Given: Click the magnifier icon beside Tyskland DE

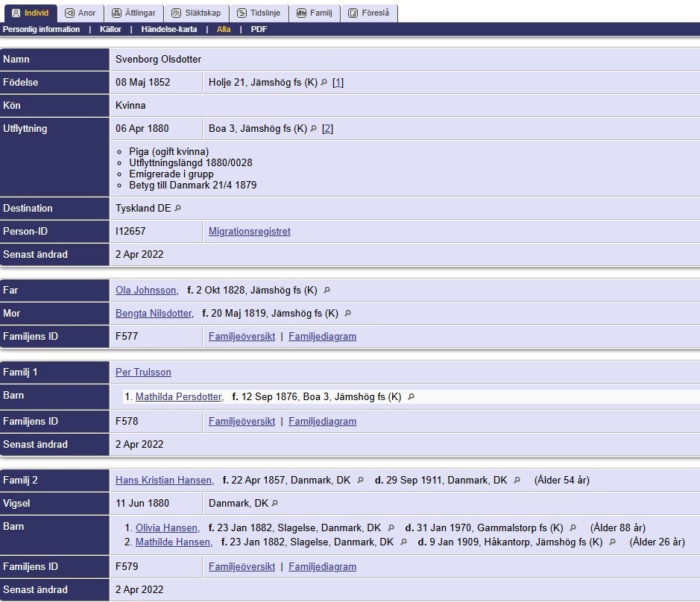Looking at the screenshot, I should [x=177, y=208].
